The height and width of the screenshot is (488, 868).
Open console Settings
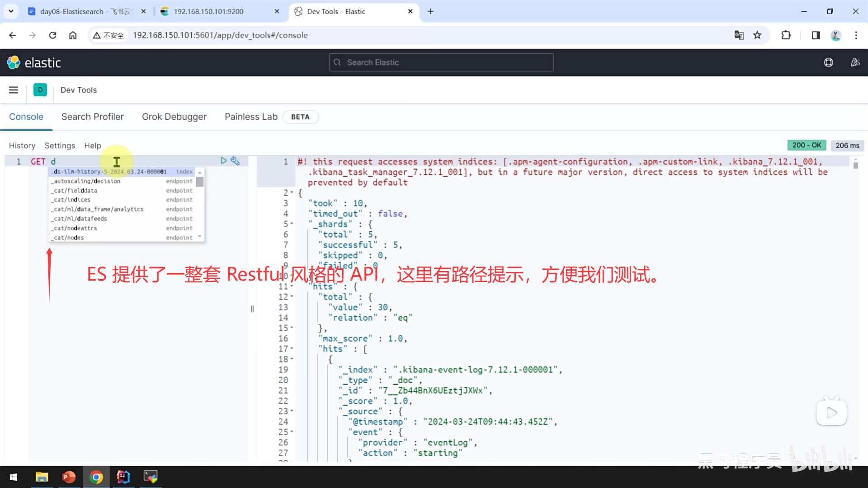pos(60,145)
